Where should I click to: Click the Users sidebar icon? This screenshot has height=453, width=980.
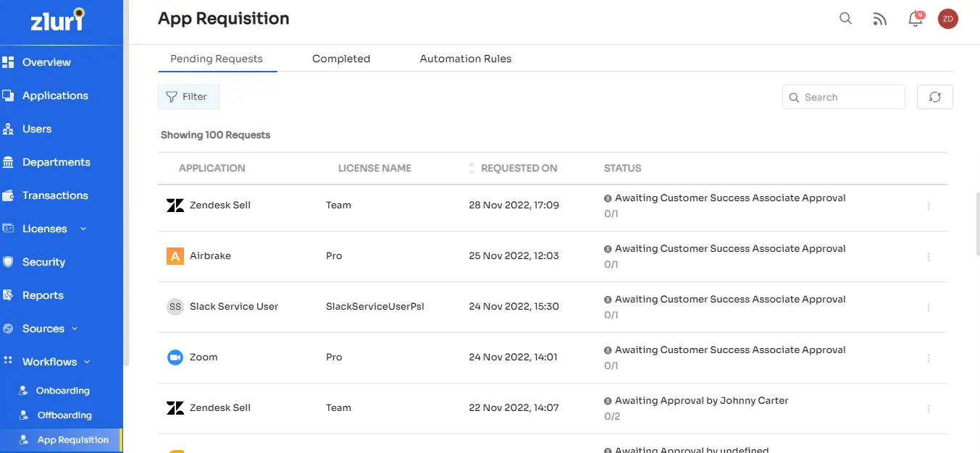tap(9, 129)
